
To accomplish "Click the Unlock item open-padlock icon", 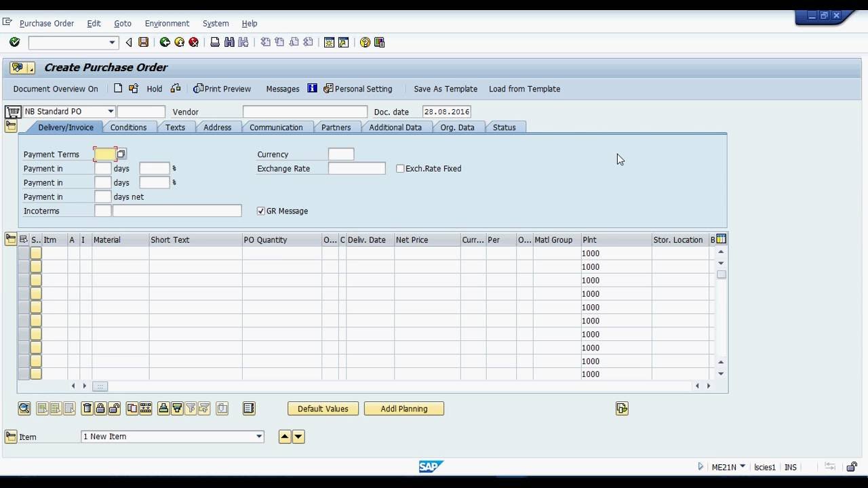I will click(114, 409).
